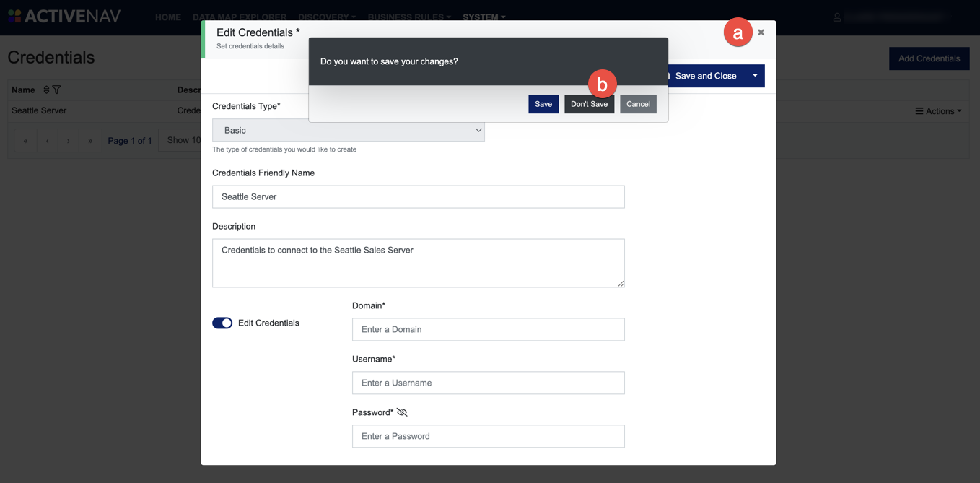The height and width of the screenshot is (483, 980).
Task: Disable the Edit Credentials toggle
Action: [x=222, y=323]
